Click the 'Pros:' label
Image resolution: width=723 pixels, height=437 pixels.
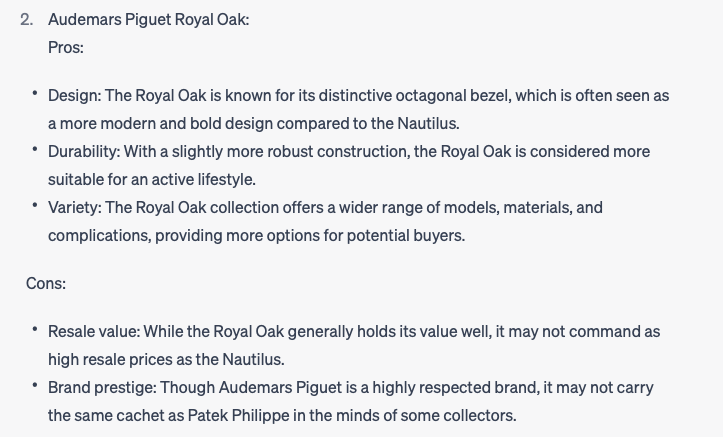pos(66,47)
